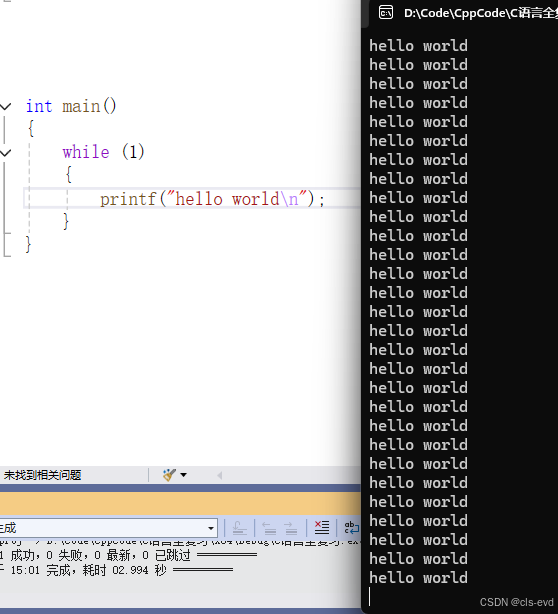Viewport: 558px width, 614px height.
Task: Toggle word wrap in output panel
Action: 351,528
